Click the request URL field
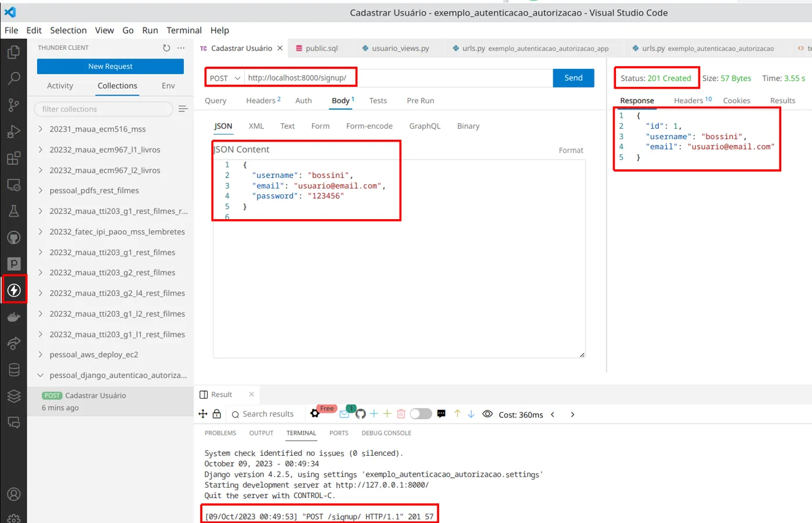 (x=398, y=78)
